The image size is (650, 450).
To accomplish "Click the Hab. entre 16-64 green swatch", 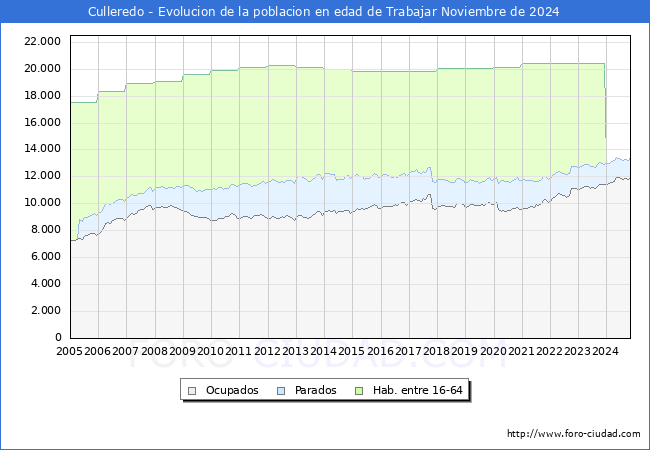I will coord(359,391).
